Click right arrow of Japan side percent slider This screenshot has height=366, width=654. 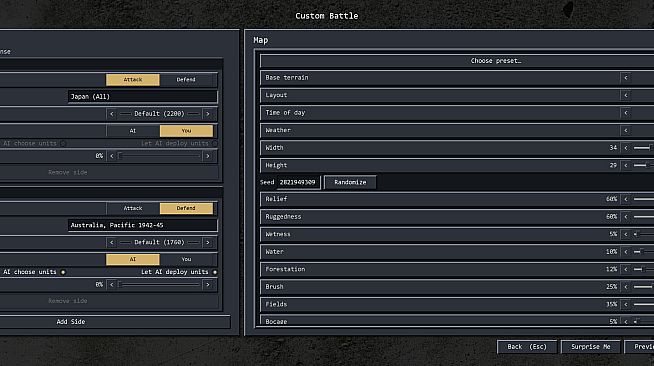pyautogui.click(x=208, y=156)
